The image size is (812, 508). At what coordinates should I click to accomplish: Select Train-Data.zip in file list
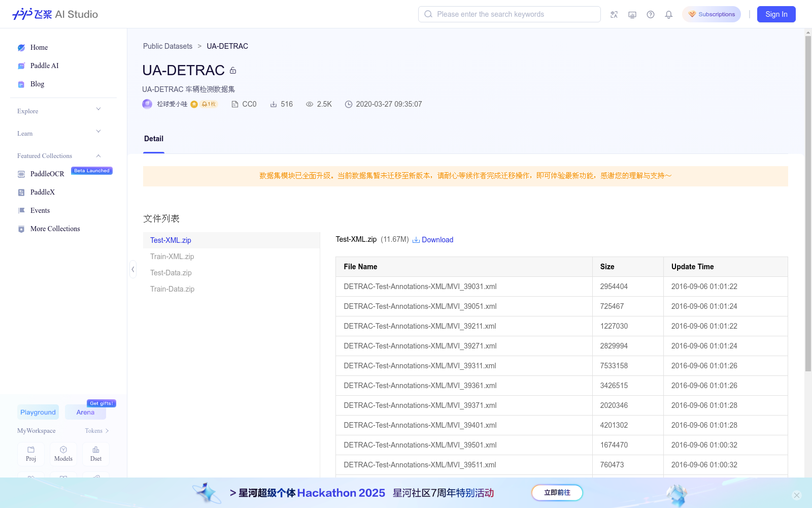coord(231,289)
